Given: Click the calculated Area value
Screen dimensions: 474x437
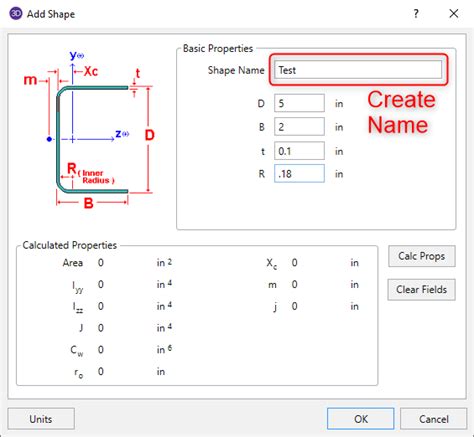Looking at the screenshot, I should pos(101,263).
